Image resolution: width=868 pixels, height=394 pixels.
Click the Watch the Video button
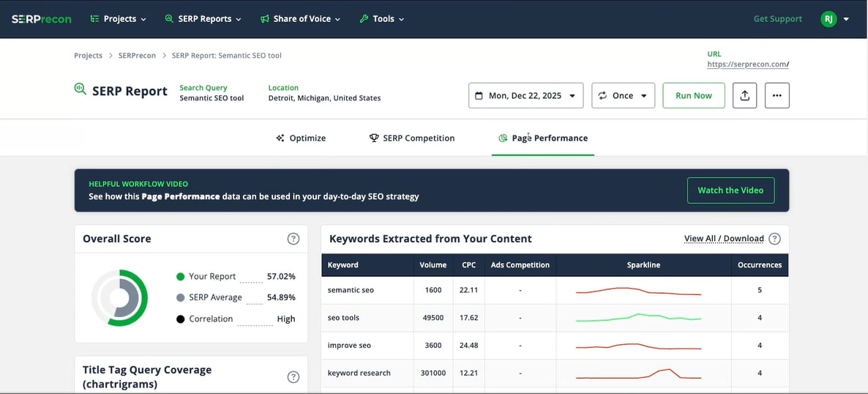click(730, 190)
